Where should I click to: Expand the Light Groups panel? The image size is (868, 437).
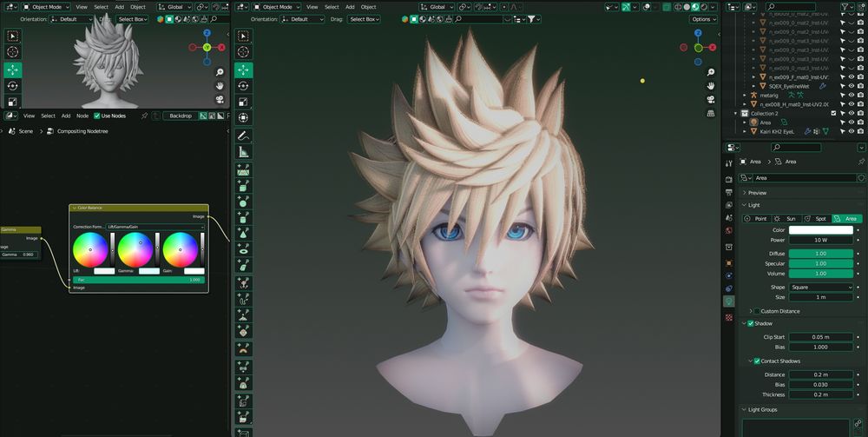click(762, 410)
